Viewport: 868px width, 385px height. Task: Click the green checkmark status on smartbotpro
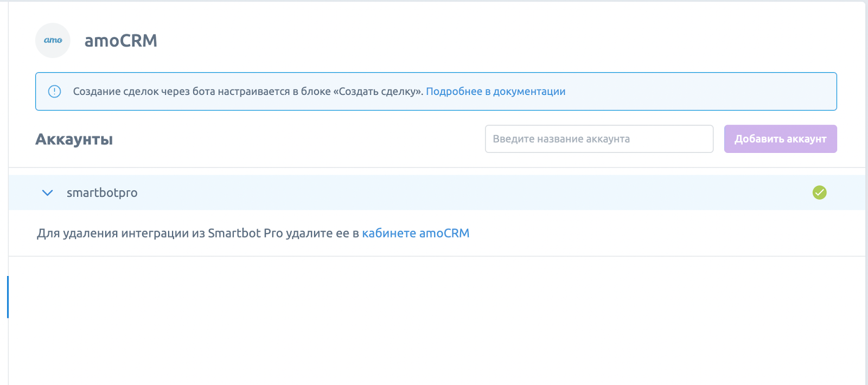click(x=819, y=193)
